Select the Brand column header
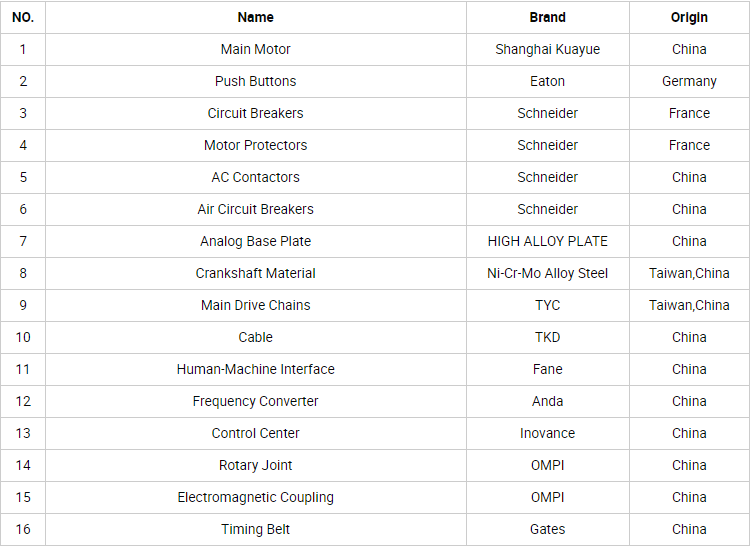This screenshot has height=554, width=752. (x=547, y=17)
